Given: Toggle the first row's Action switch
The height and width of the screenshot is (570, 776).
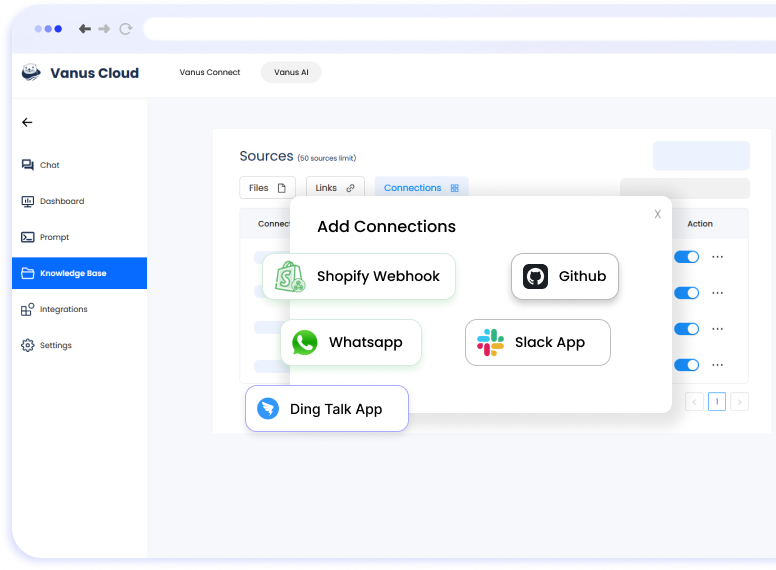Looking at the screenshot, I should [x=686, y=257].
